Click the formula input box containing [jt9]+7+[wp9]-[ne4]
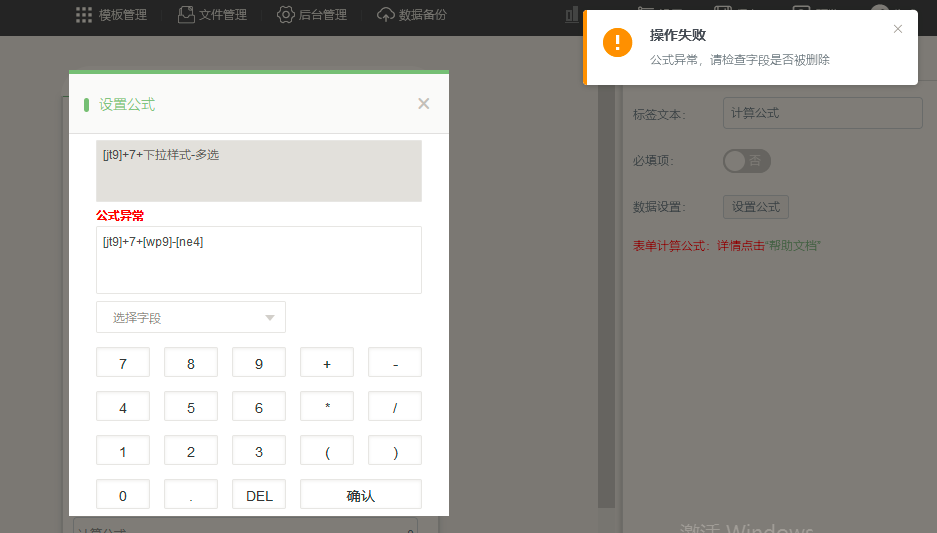 click(x=258, y=260)
